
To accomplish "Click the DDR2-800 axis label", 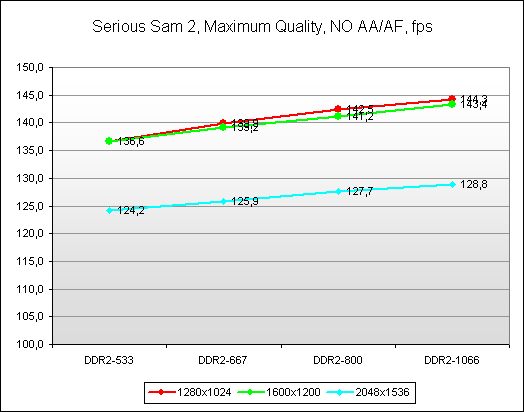I will point(338,360).
